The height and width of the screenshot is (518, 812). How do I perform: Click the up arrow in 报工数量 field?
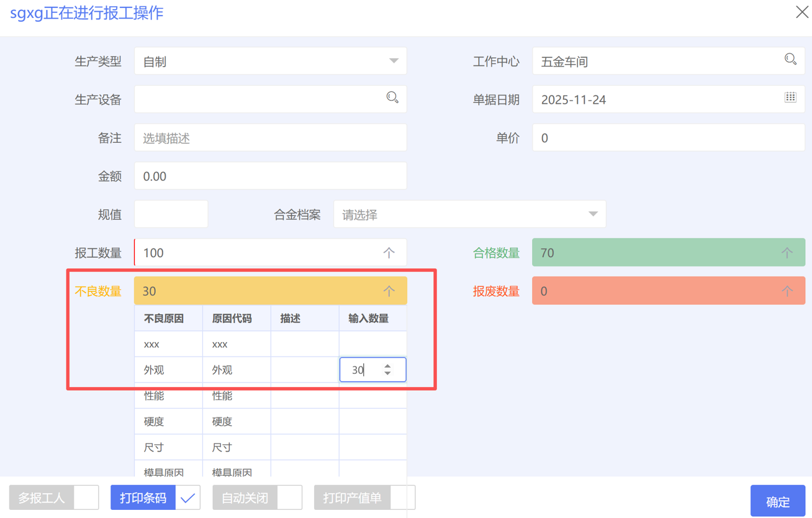point(389,253)
